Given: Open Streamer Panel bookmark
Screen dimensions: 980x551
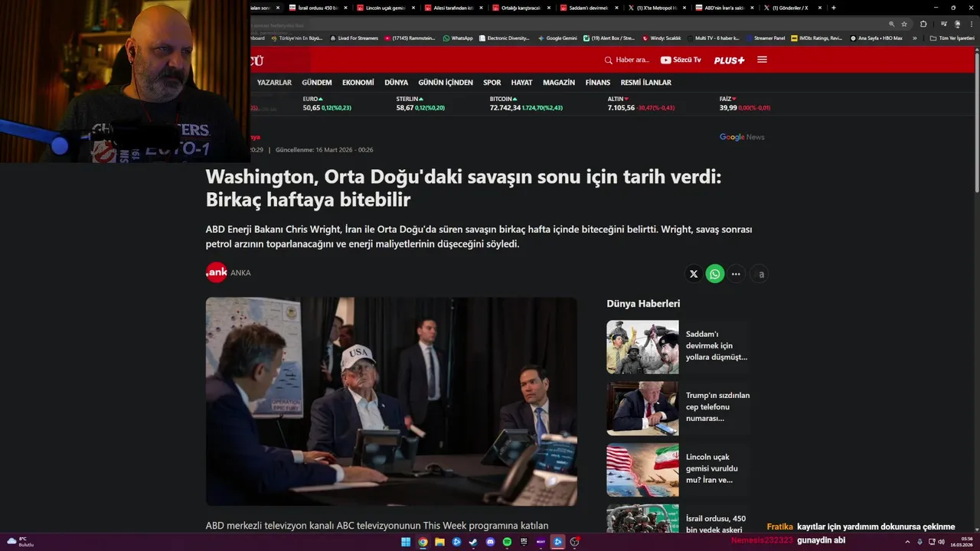Looking at the screenshot, I should 765,38.
